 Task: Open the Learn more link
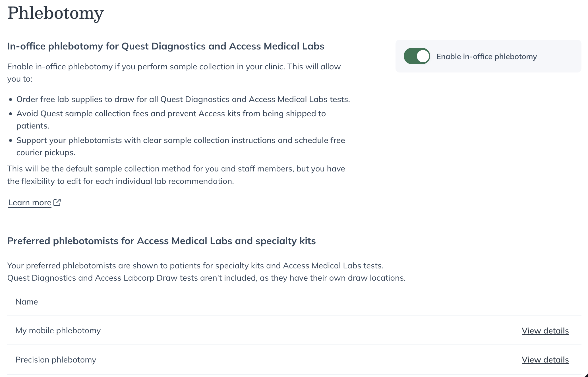(30, 202)
